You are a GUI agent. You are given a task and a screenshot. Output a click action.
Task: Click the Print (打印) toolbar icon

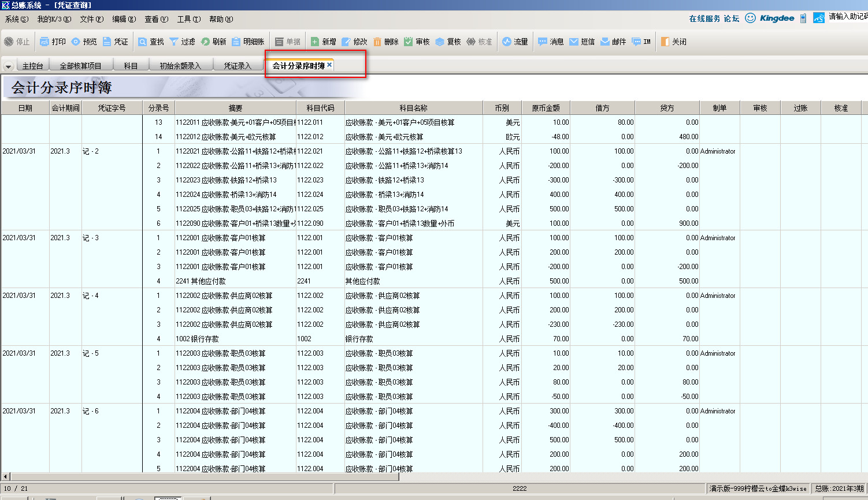45,42
